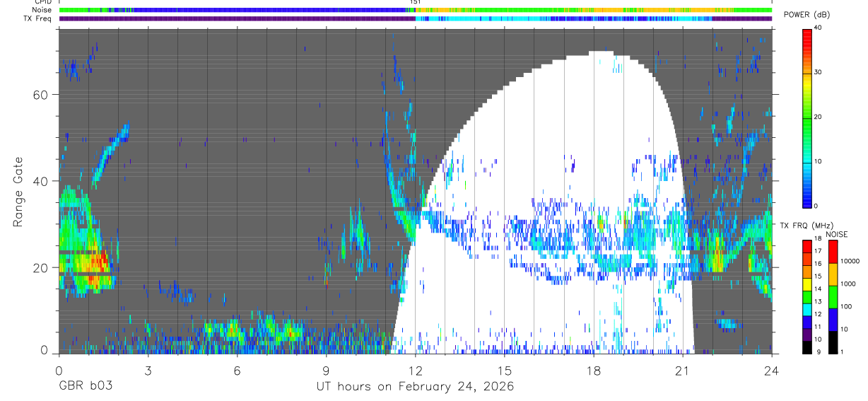Click the x-axis tick label '12'

(415, 371)
